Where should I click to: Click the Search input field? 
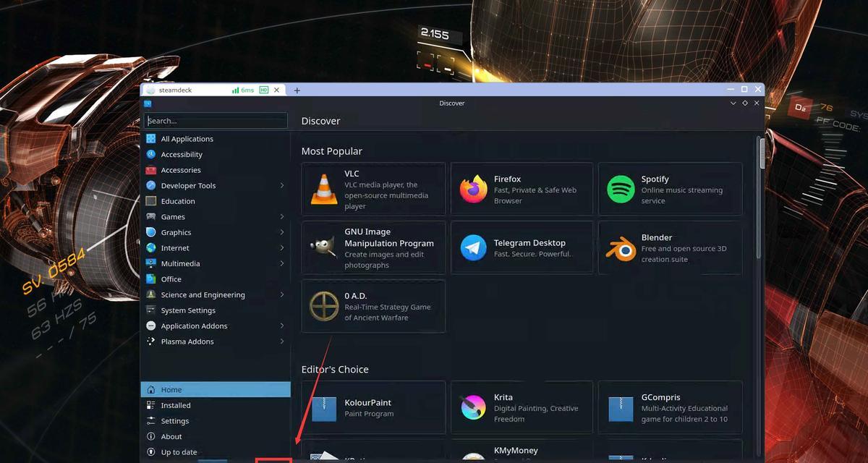click(x=216, y=121)
